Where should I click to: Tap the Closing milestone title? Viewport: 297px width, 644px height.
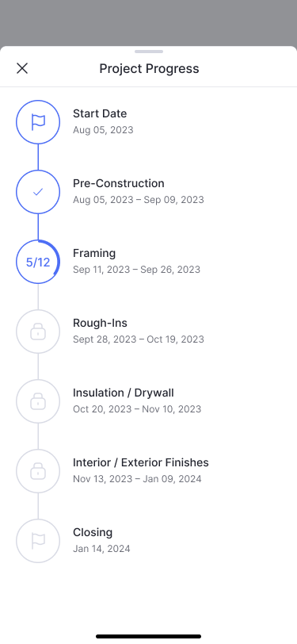click(93, 532)
